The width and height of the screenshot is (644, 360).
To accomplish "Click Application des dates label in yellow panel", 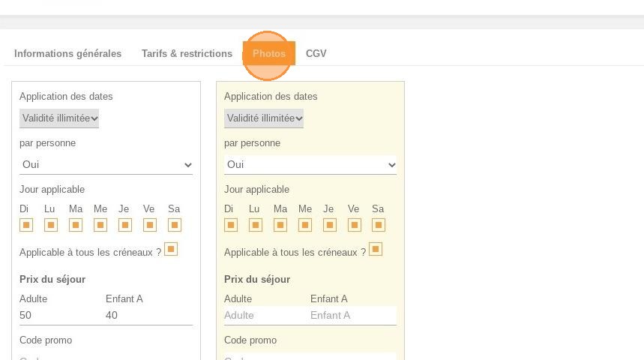I will point(271,96).
